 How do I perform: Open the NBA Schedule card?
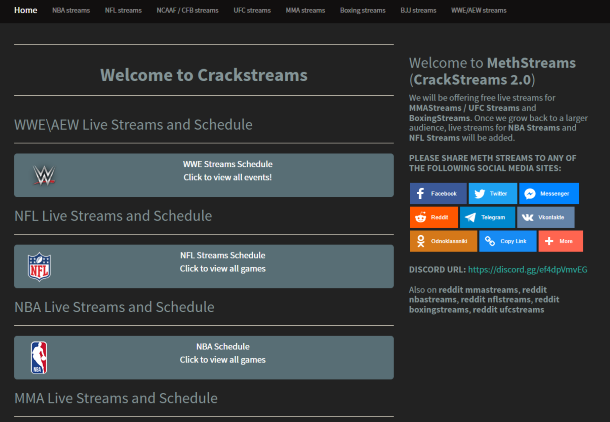[204, 357]
